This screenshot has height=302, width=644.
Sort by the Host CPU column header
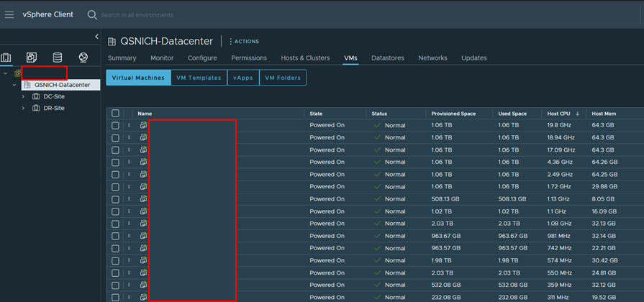558,114
